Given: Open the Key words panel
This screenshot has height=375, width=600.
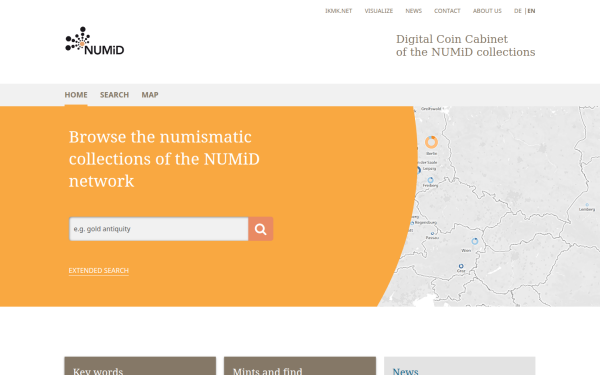Looking at the screenshot, I should pos(140,366).
